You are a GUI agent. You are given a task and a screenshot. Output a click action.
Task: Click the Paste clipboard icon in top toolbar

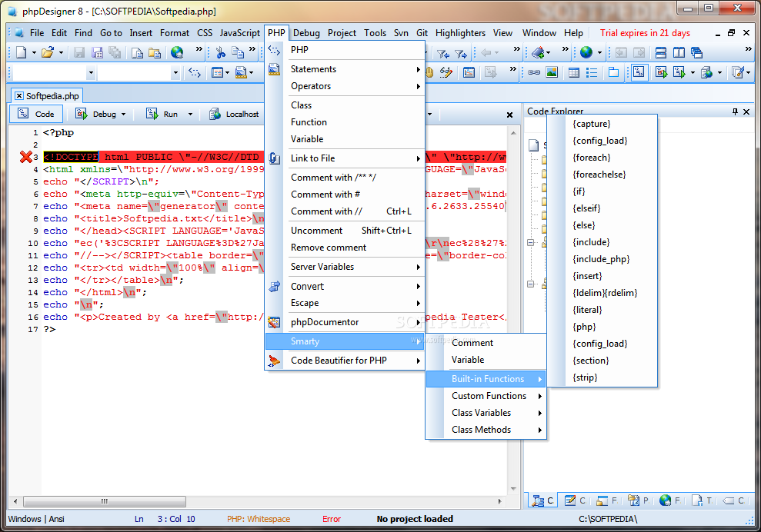click(155, 52)
